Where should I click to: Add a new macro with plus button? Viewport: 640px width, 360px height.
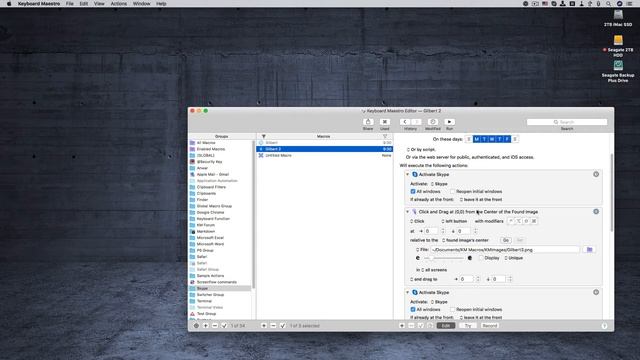tap(264, 326)
